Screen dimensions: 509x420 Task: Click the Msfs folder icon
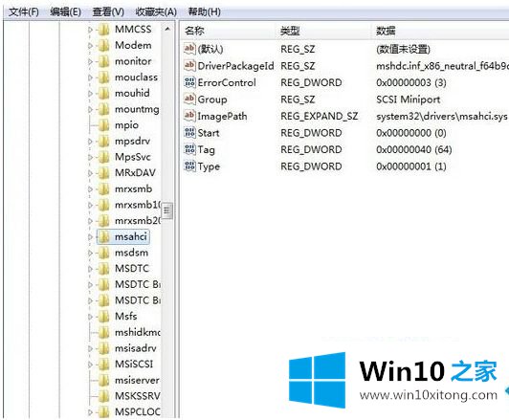pyautogui.click(x=104, y=317)
